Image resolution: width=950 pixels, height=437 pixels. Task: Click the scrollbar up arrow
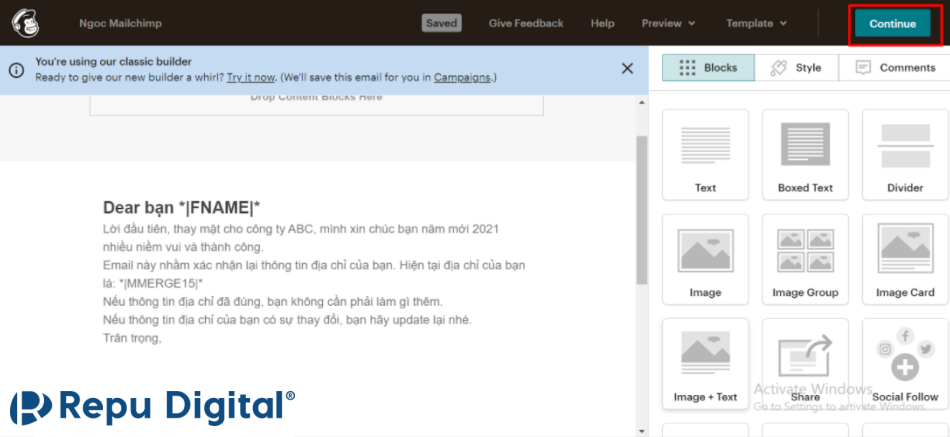pyautogui.click(x=642, y=102)
